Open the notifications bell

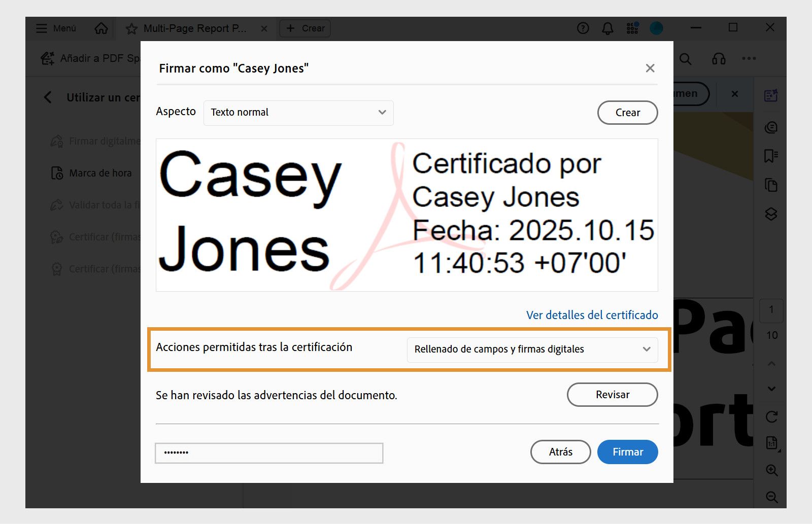(x=606, y=28)
